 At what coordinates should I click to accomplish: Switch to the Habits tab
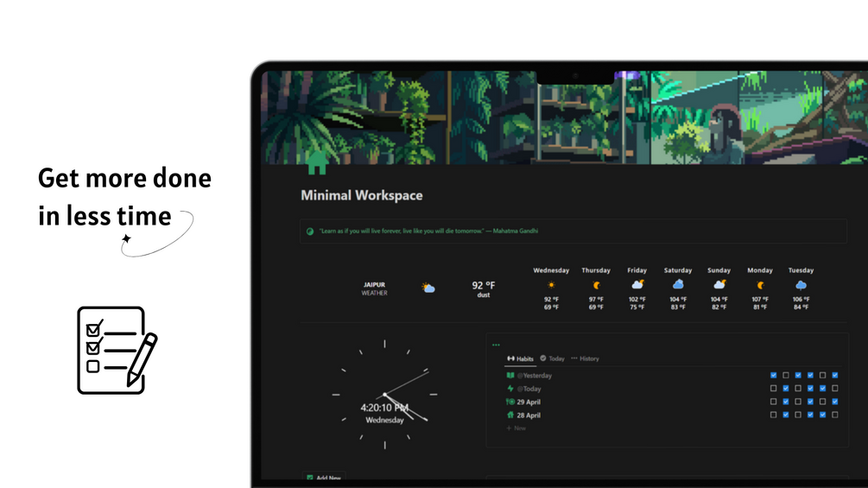tap(520, 358)
